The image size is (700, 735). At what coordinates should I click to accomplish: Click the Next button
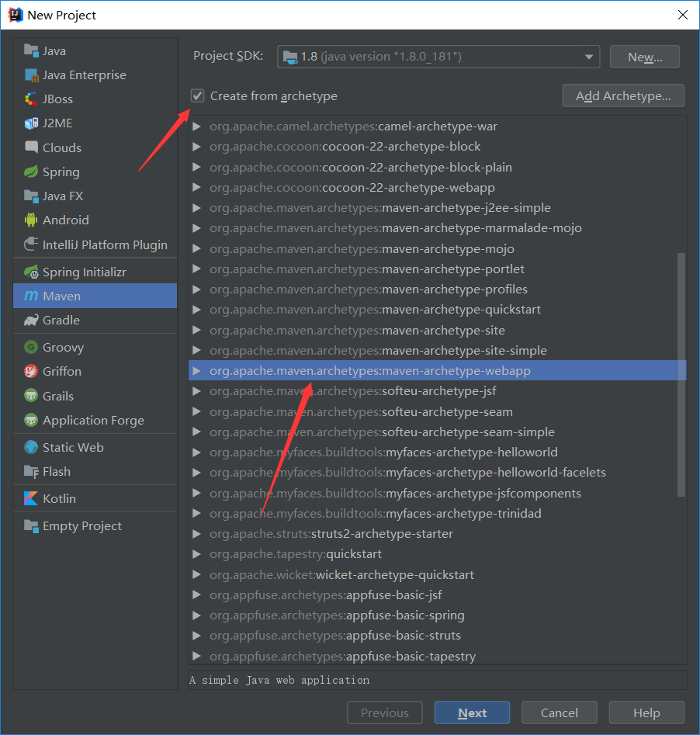[472, 712]
